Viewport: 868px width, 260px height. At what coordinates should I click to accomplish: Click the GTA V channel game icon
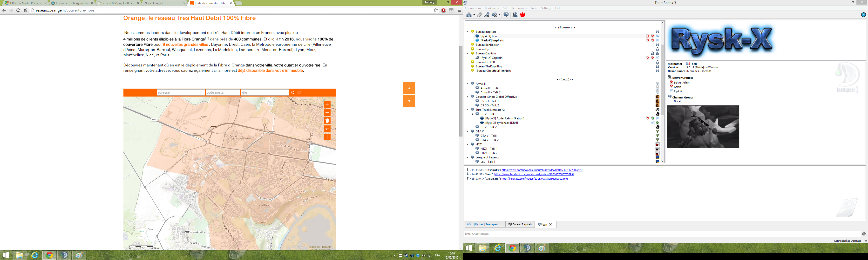658,131
